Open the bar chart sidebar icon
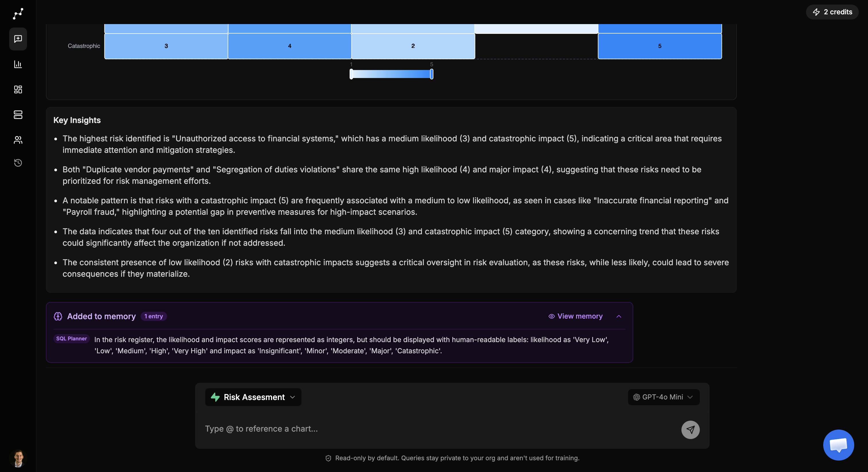 click(x=18, y=64)
